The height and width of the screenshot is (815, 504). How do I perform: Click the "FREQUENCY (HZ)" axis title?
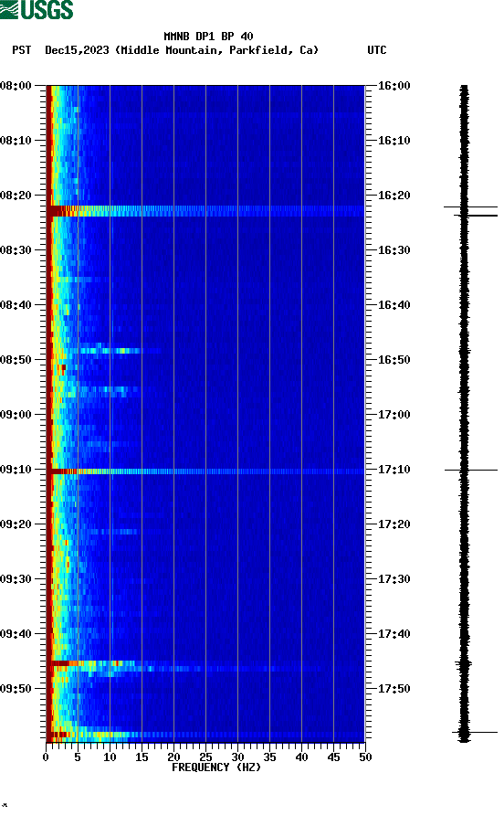(216, 767)
